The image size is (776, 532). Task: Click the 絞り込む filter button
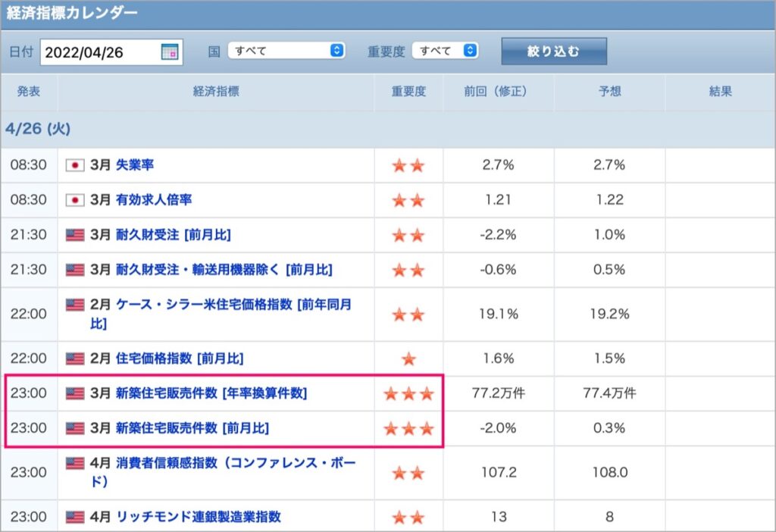pos(554,51)
